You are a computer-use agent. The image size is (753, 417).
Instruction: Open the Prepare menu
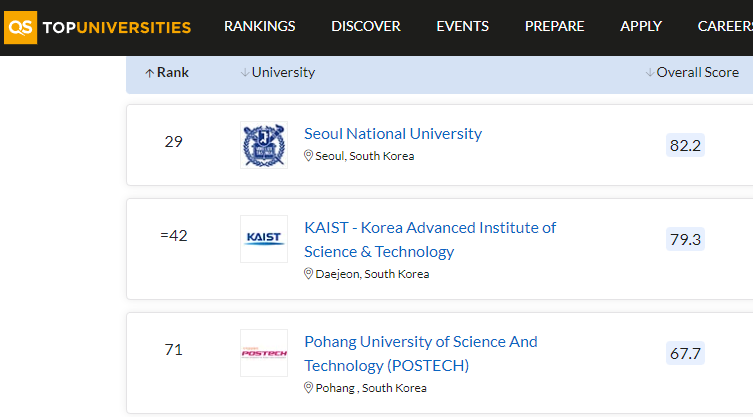pyautogui.click(x=554, y=26)
